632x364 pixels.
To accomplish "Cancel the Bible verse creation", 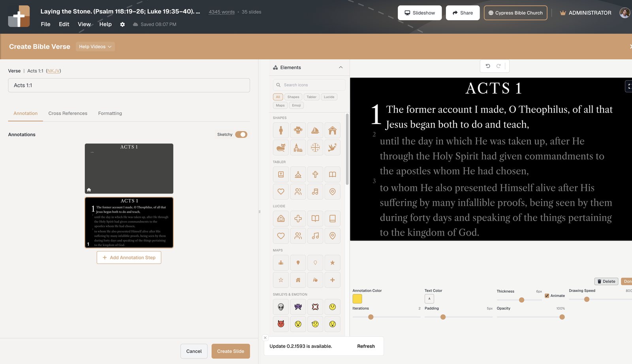I will pyautogui.click(x=194, y=351).
